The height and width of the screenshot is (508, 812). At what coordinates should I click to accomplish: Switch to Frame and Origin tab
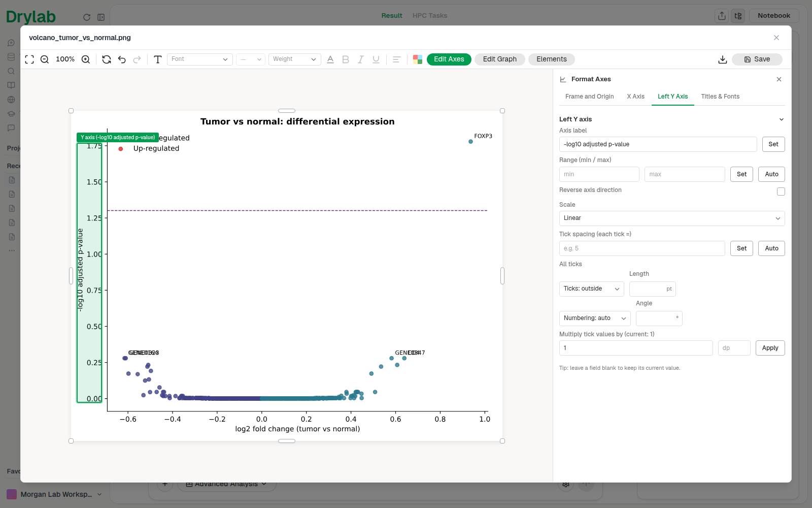click(x=590, y=97)
